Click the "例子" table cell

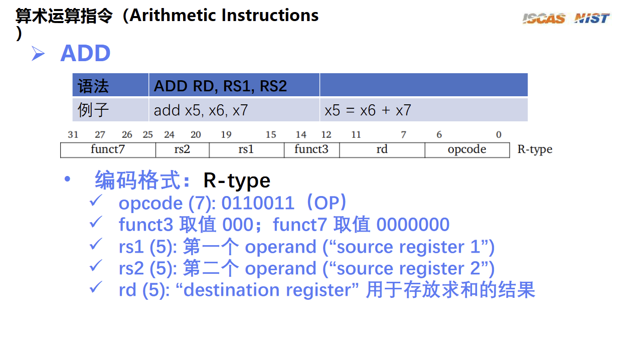pos(110,110)
